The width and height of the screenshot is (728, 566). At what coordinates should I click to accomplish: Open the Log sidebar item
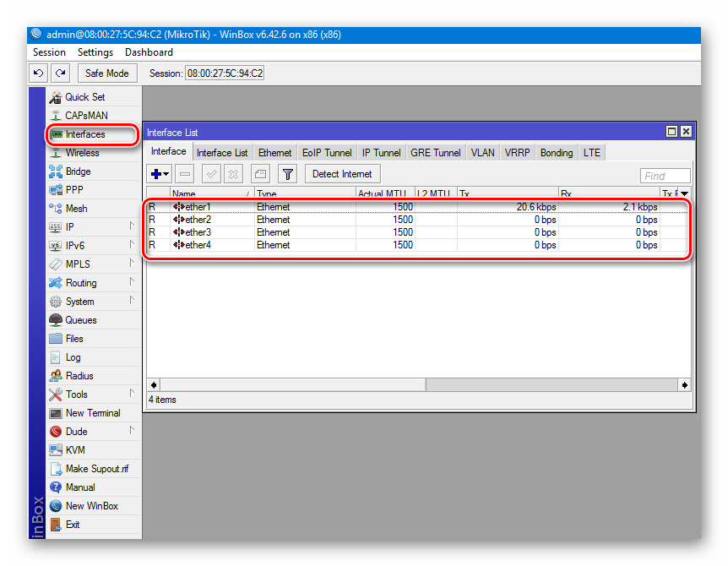click(x=94, y=357)
